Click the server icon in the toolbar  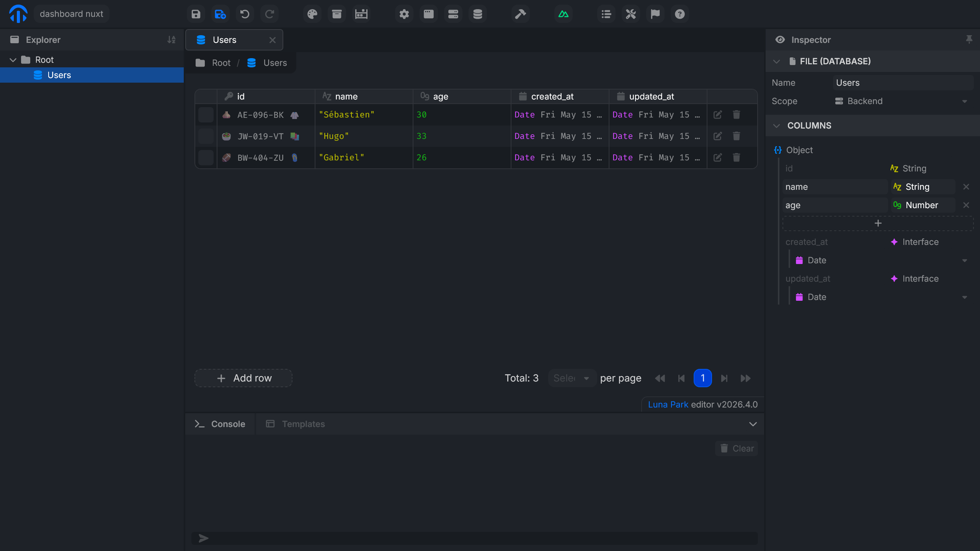coord(453,14)
